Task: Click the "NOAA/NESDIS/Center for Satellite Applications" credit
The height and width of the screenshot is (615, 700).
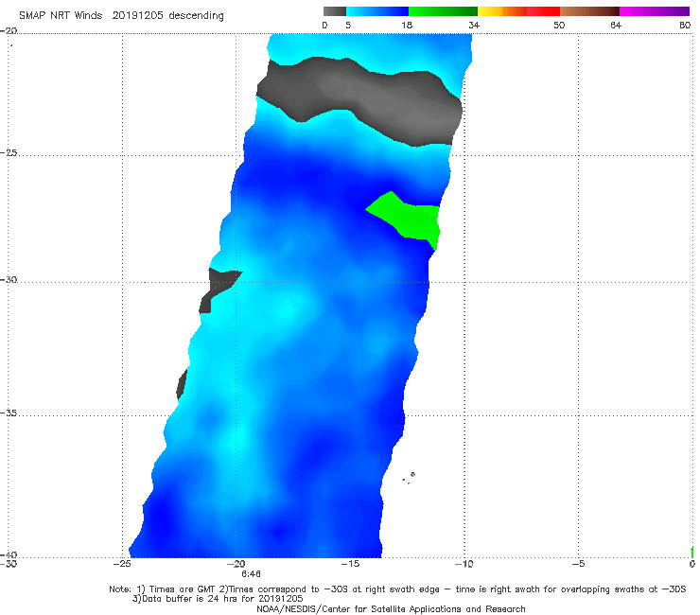Action: click(391, 609)
